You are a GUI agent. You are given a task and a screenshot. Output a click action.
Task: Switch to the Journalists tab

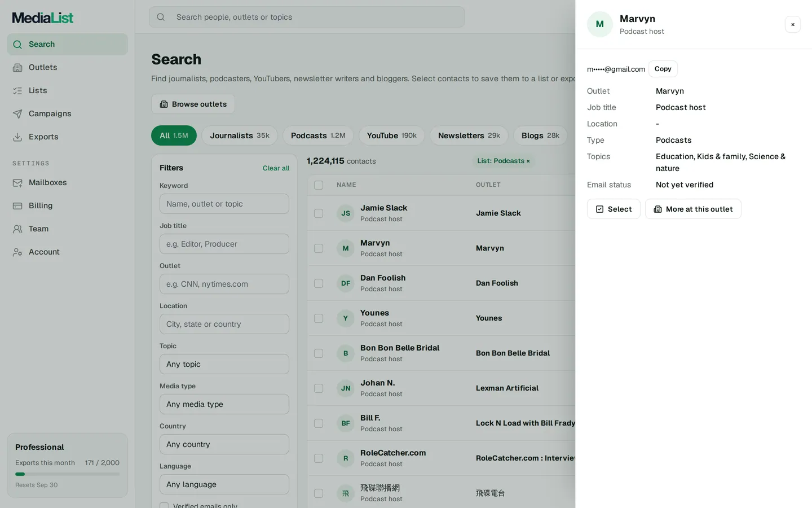(x=240, y=135)
